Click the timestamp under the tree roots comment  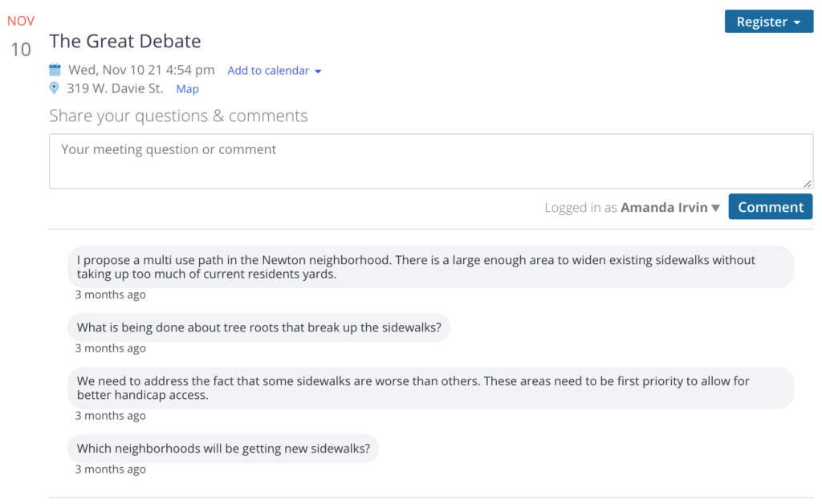click(111, 348)
